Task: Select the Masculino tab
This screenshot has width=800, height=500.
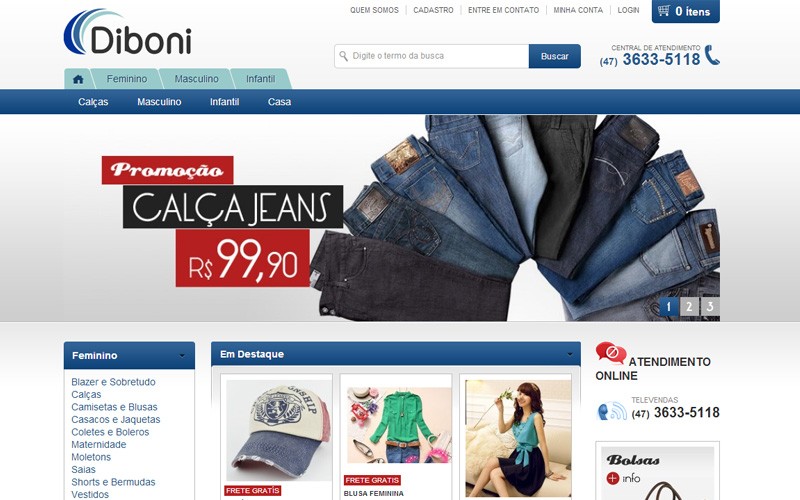Action: pos(196,79)
